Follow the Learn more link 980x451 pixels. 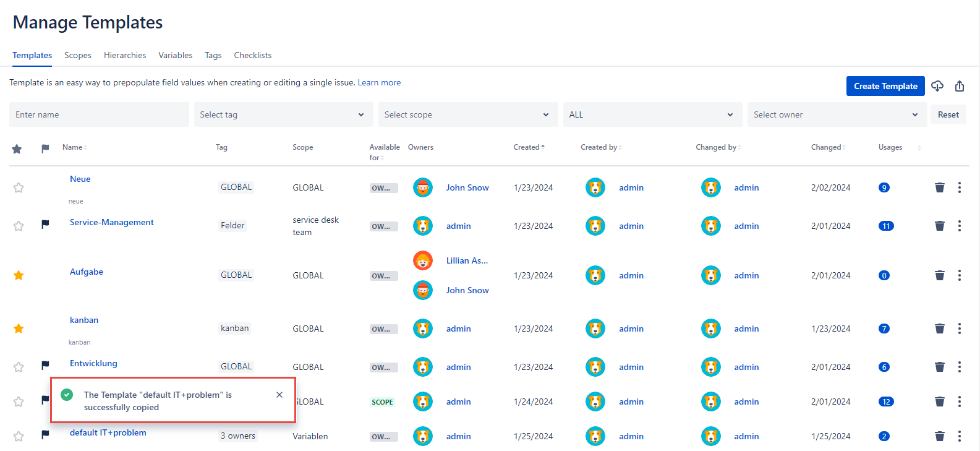[x=379, y=82]
